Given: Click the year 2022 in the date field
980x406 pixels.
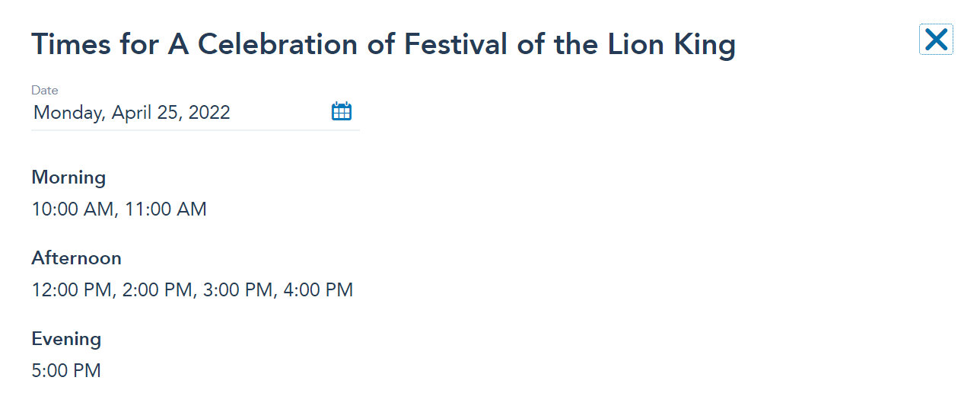Looking at the screenshot, I should pyautogui.click(x=209, y=113).
